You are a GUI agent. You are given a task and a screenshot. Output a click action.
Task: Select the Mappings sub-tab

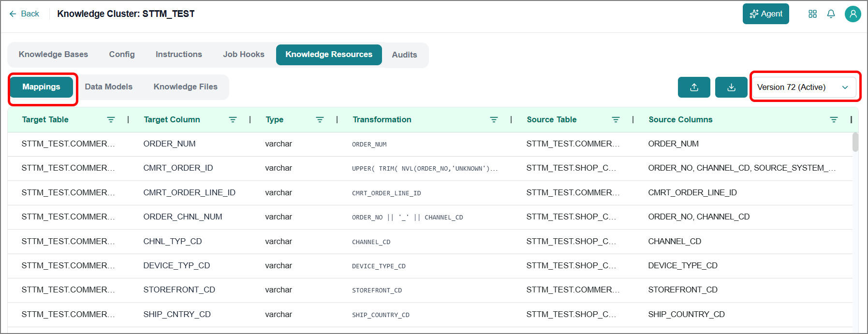click(x=42, y=87)
